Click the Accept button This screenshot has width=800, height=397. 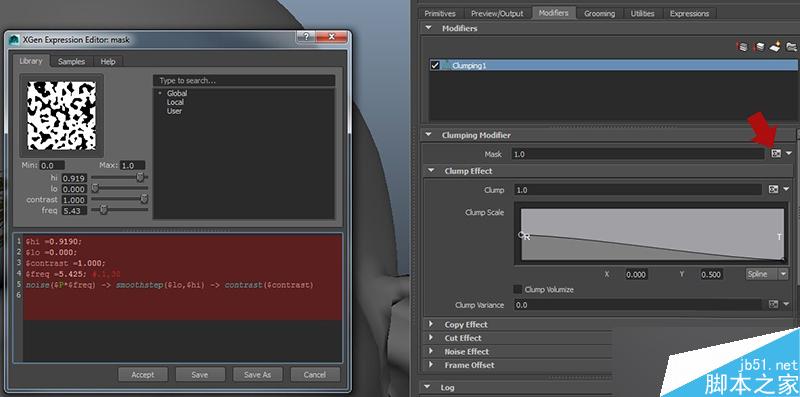point(143,375)
